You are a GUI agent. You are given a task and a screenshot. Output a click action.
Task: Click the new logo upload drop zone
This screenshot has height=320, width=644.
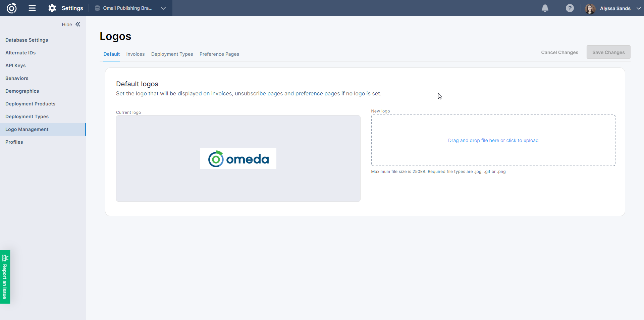click(x=493, y=140)
